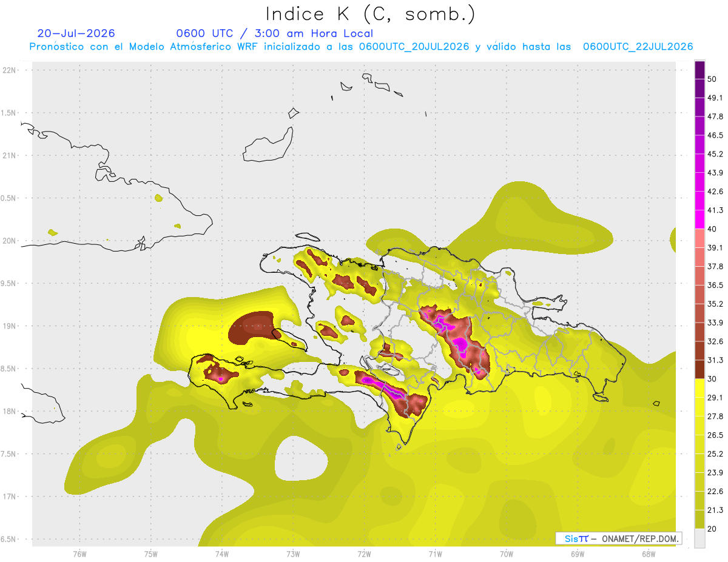This screenshot has width=728, height=562.
Task: Click the longitude axis label '71W'
Action: pyautogui.click(x=435, y=553)
